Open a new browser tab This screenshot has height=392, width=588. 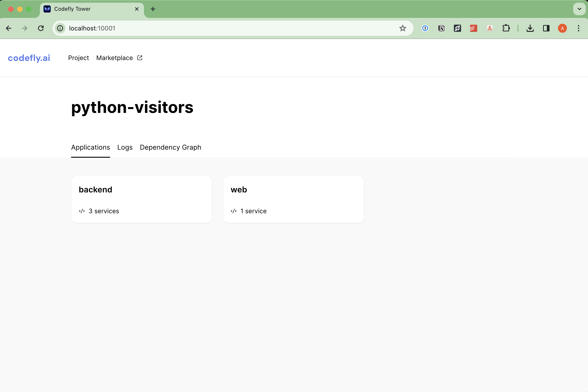[153, 9]
